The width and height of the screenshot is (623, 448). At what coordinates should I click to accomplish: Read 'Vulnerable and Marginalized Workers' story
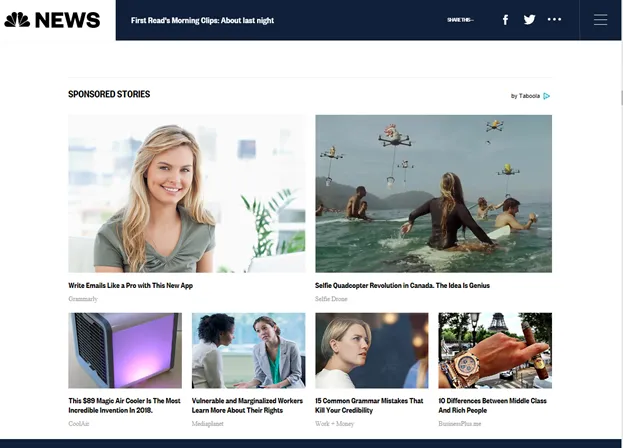coord(247,406)
